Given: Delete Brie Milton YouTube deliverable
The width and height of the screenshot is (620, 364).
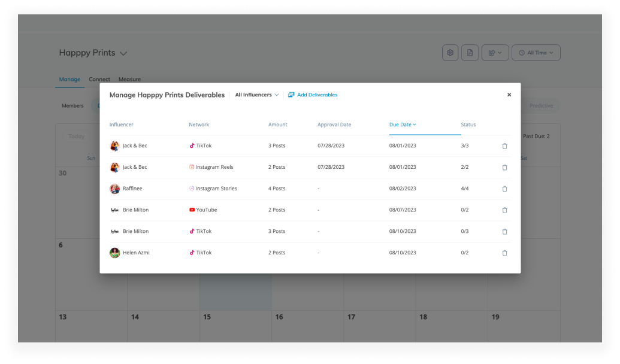Looking at the screenshot, I should tap(504, 210).
